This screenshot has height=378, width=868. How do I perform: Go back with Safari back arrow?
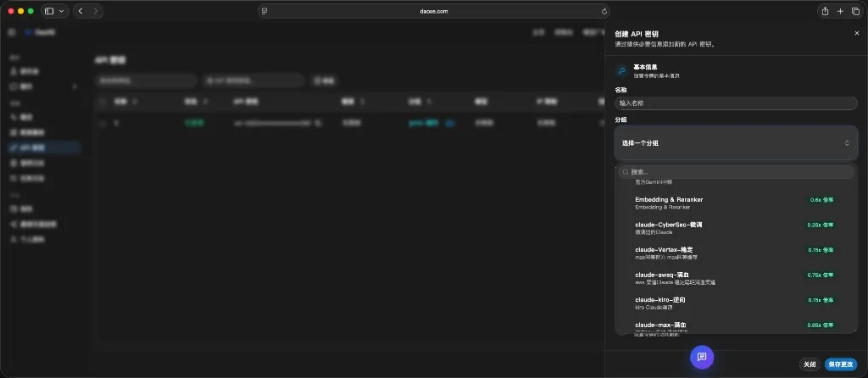click(x=81, y=11)
